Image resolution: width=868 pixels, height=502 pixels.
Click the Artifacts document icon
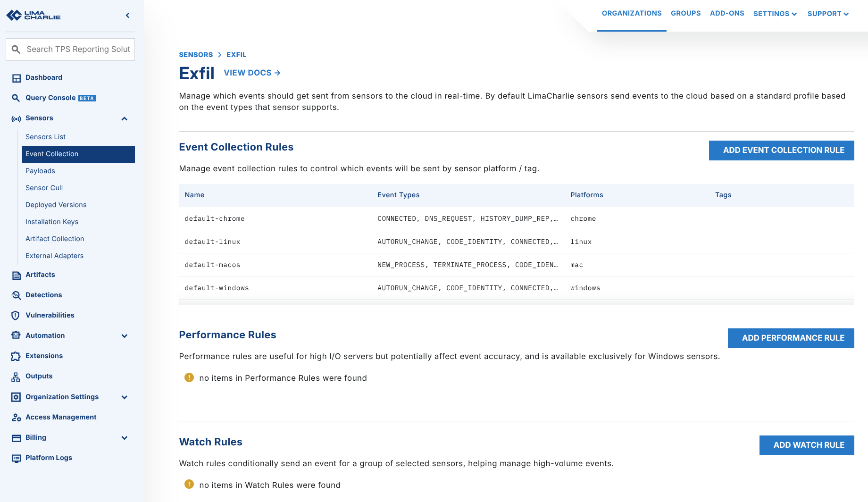coord(16,275)
